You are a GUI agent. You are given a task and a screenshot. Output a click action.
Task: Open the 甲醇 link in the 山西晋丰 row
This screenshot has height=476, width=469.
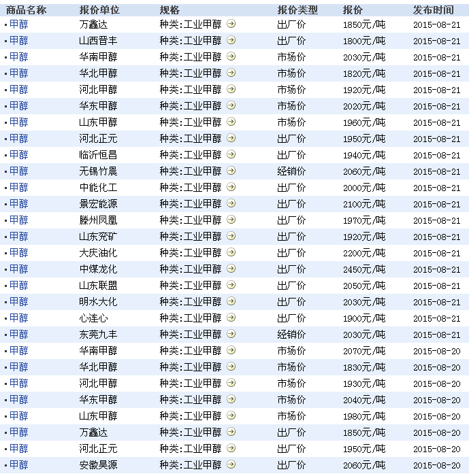coord(19,41)
